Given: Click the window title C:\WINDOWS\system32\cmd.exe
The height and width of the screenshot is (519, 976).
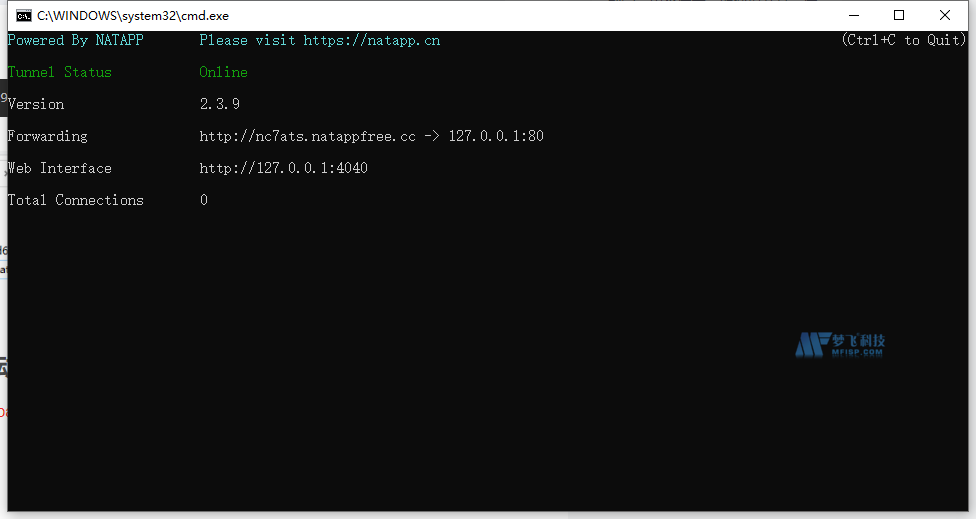Looking at the screenshot, I should click(x=133, y=16).
